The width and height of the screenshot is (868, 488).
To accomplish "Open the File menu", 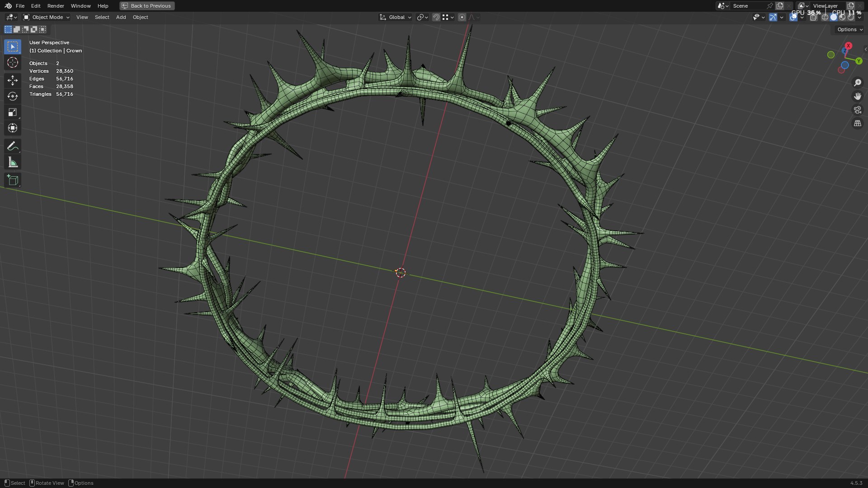I will pyautogui.click(x=20, y=6).
